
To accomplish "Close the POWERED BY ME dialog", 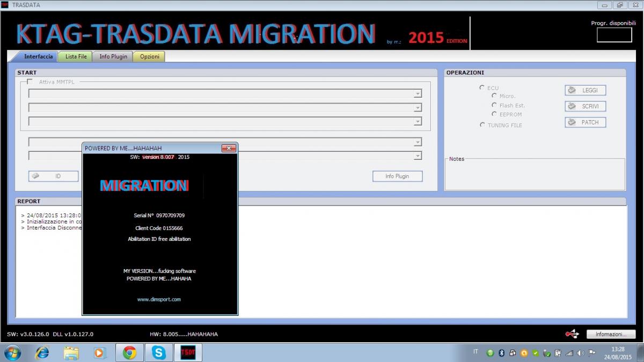I will 229,148.
